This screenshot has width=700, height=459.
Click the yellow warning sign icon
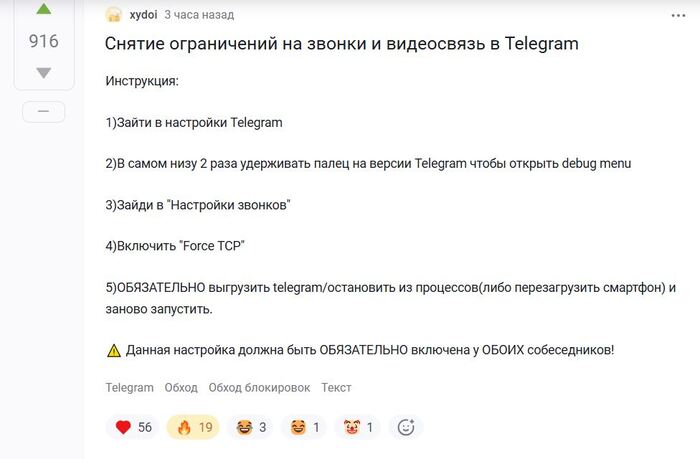pyautogui.click(x=114, y=350)
